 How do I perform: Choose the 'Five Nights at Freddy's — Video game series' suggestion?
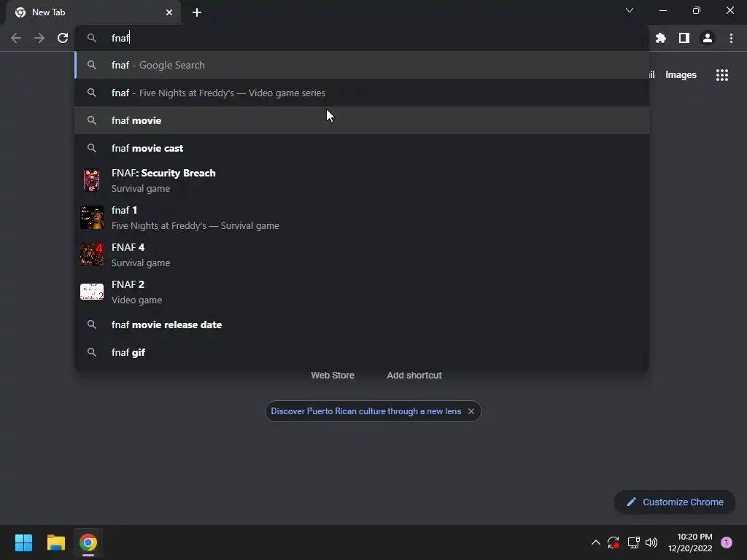362,93
